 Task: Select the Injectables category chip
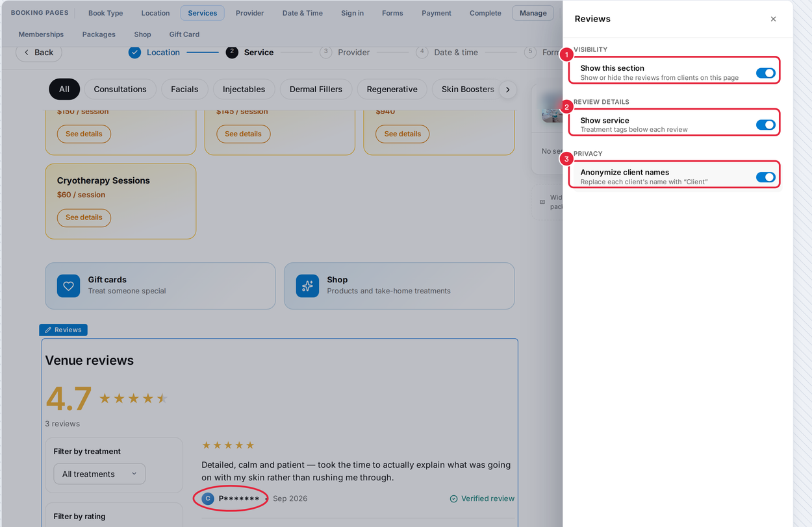pos(244,89)
